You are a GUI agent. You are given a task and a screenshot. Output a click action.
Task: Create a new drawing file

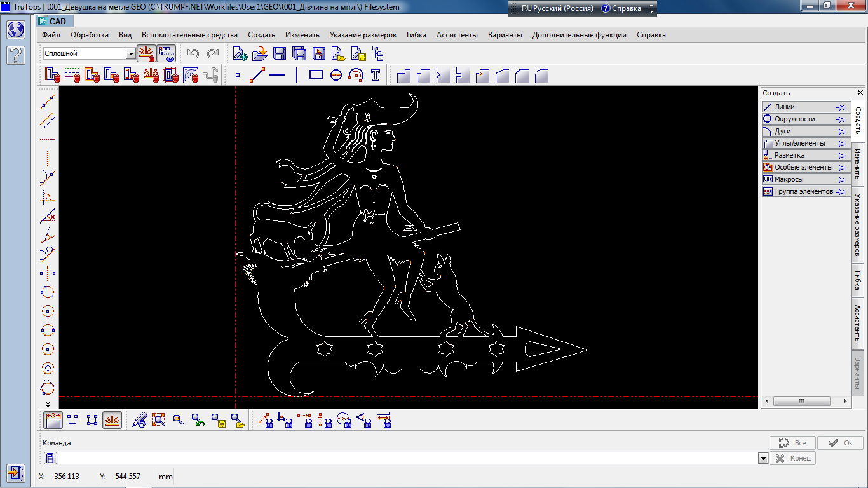[240, 53]
